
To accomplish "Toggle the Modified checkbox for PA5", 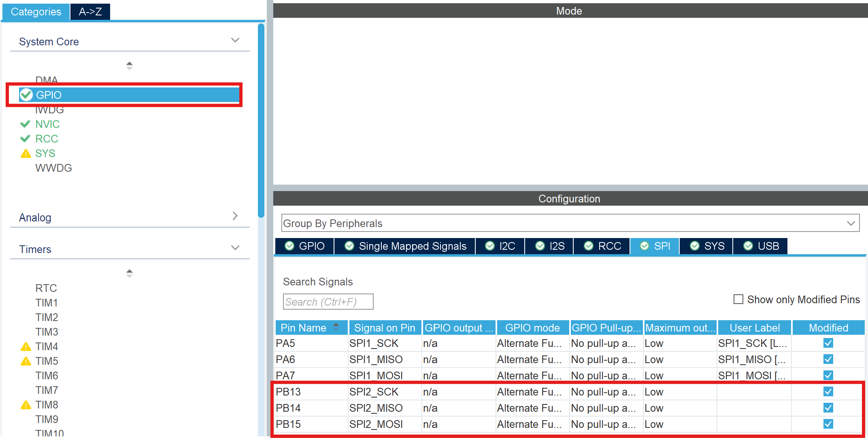I will pyautogui.click(x=828, y=343).
